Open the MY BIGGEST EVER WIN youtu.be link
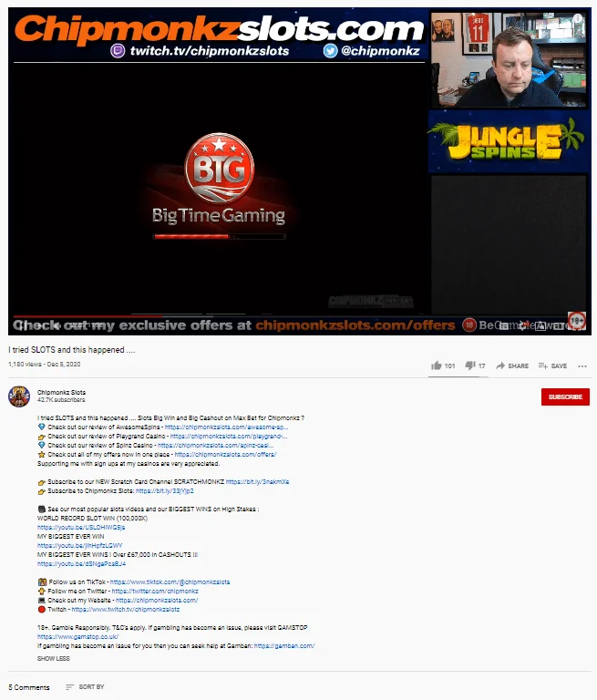The height and width of the screenshot is (700, 597). click(x=79, y=546)
